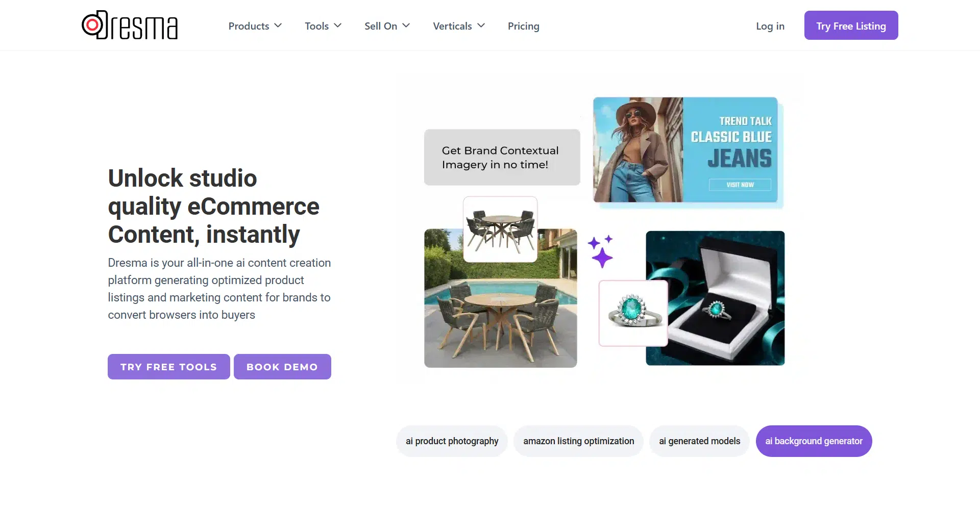Click the BOOK DEMO button
Viewport: 980px width, 510px height.
(282, 367)
